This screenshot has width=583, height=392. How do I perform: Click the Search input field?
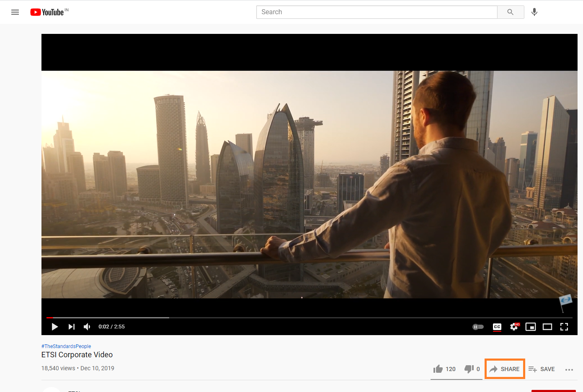point(377,12)
